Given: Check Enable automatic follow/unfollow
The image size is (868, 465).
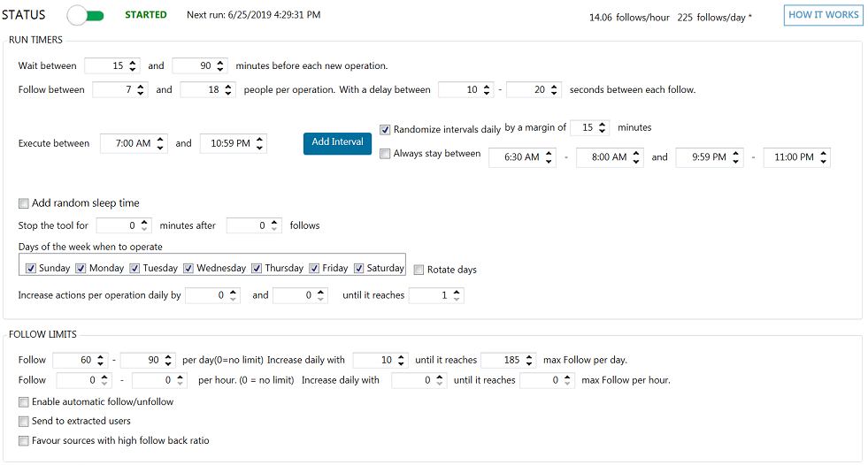Looking at the screenshot, I should pos(24,401).
